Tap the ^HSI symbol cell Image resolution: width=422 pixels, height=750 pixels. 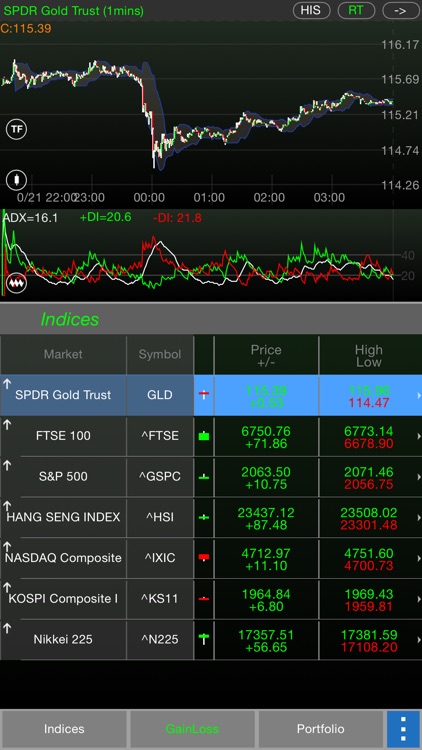click(160, 517)
